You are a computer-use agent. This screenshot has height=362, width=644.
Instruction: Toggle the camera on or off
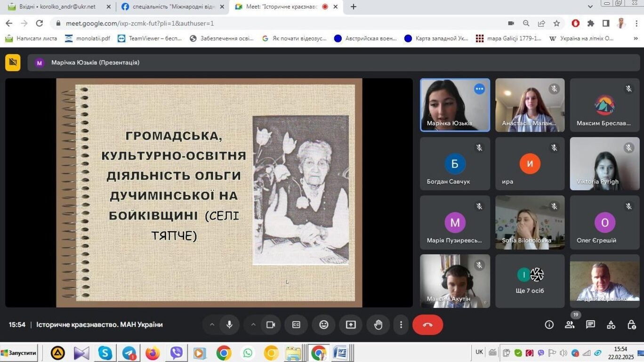pos(271,325)
